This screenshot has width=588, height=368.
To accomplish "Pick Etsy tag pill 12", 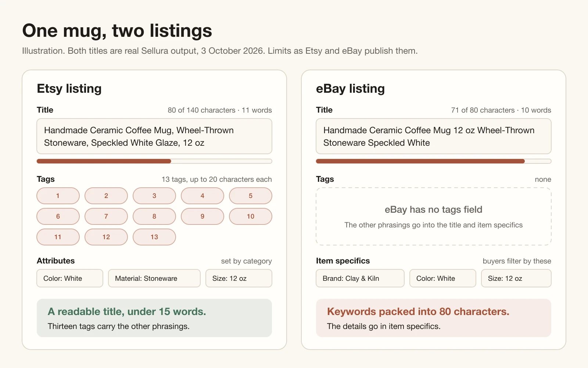I will (106, 237).
